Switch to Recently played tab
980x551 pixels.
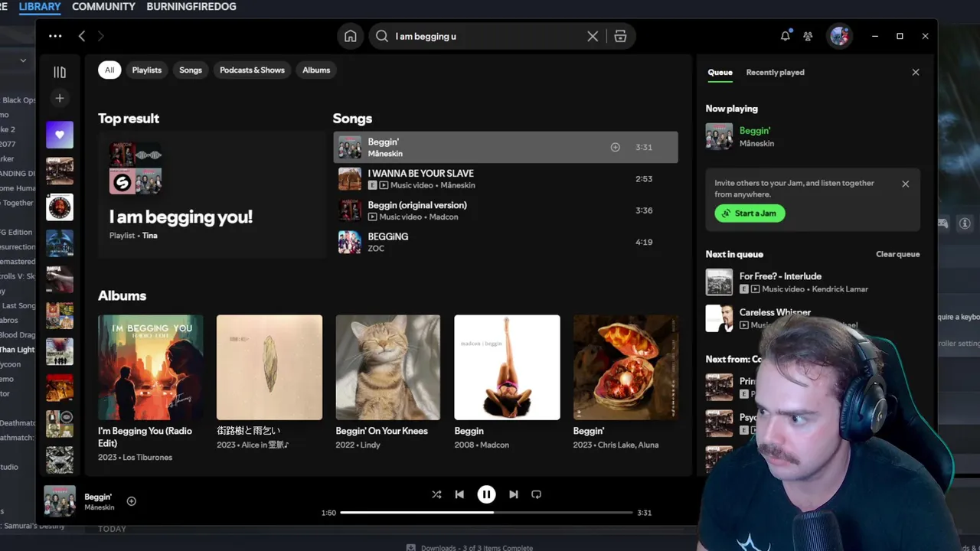776,72
